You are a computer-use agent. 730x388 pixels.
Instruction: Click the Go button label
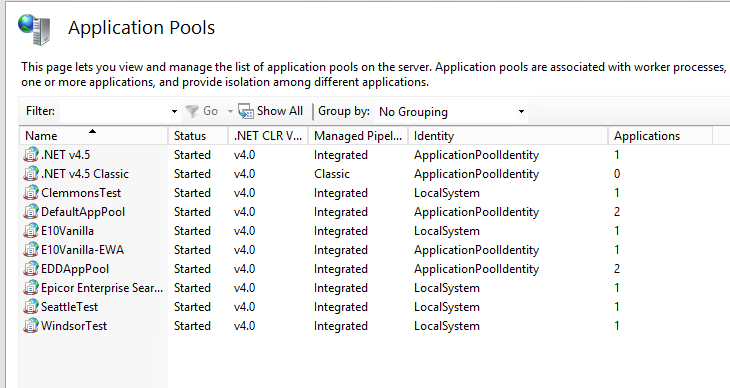coord(210,111)
